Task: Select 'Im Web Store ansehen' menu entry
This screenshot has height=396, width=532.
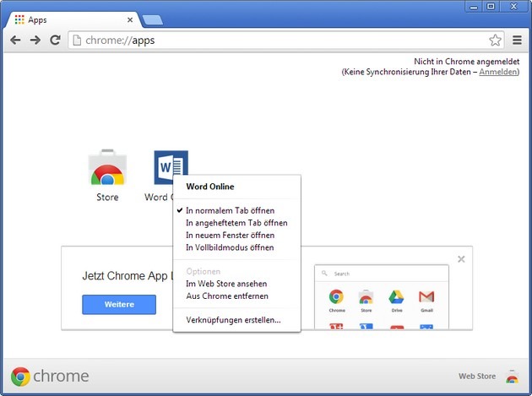Action: (236, 284)
